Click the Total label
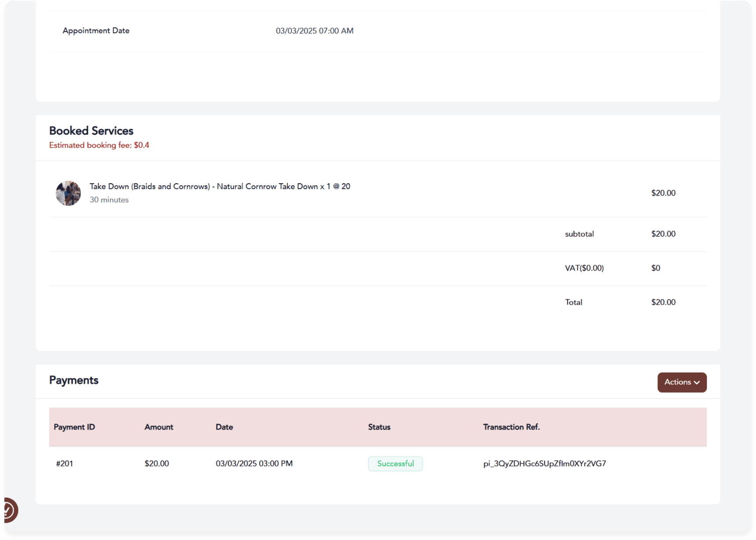Screen dimensions: 756x540 (574, 302)
